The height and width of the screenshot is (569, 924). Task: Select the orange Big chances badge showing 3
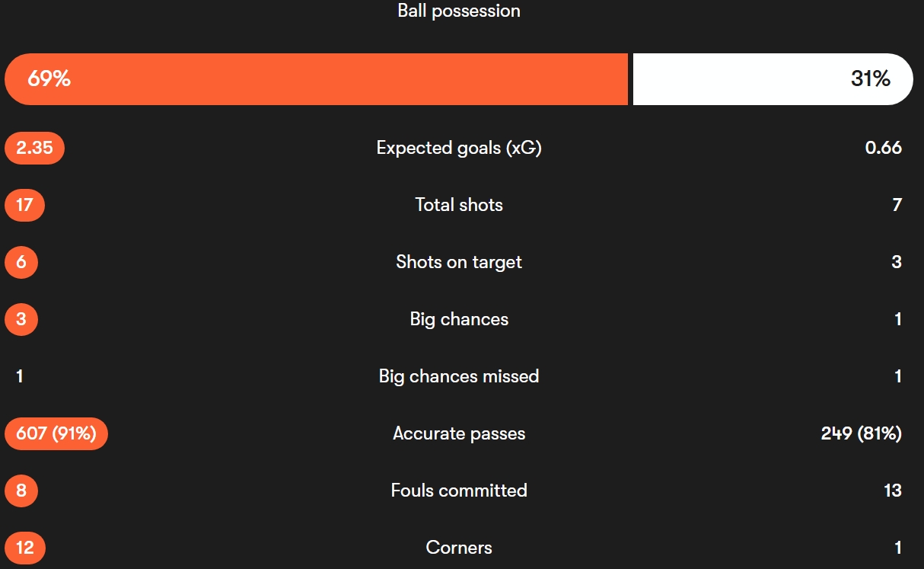click(x=21, y=319)
